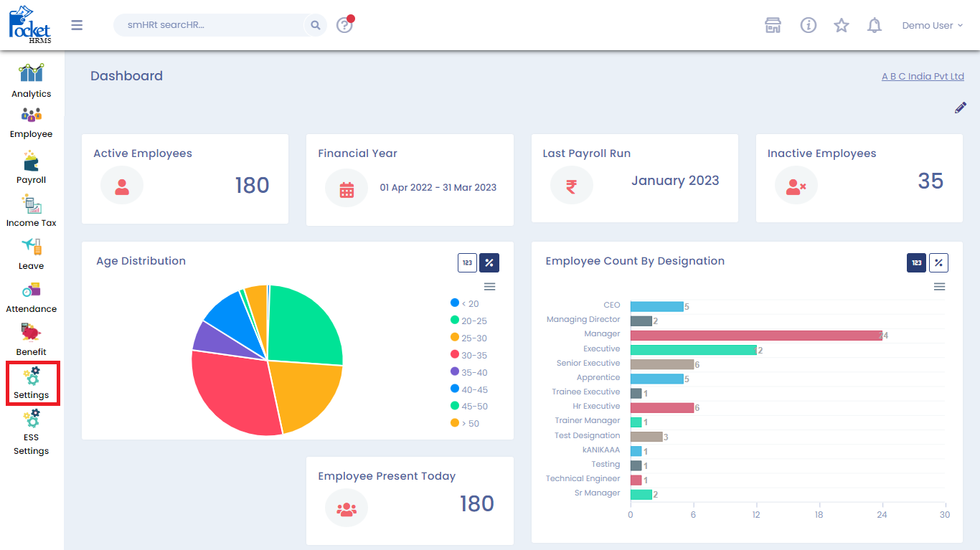Image resolution: width=980 pixels, height=550 pixels.
Task: Expand the Demo User dropdown
Action: [x=932, y=26]
